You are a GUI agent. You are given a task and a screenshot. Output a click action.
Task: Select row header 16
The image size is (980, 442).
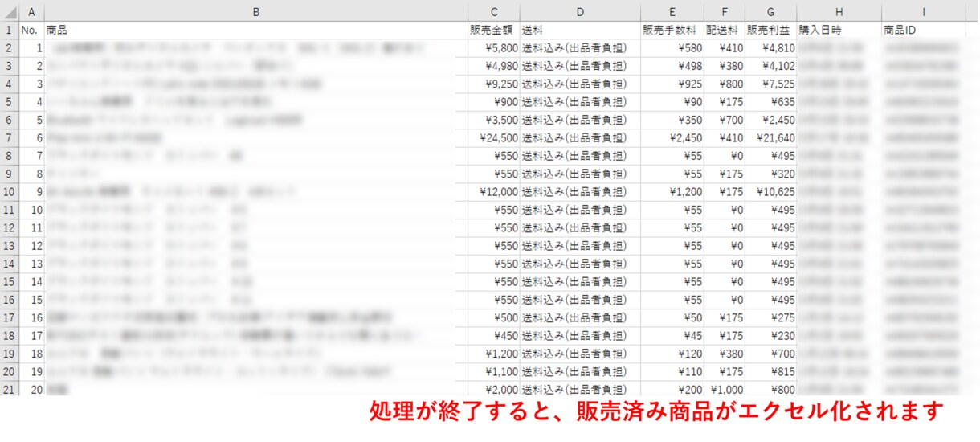click(9, 300)
